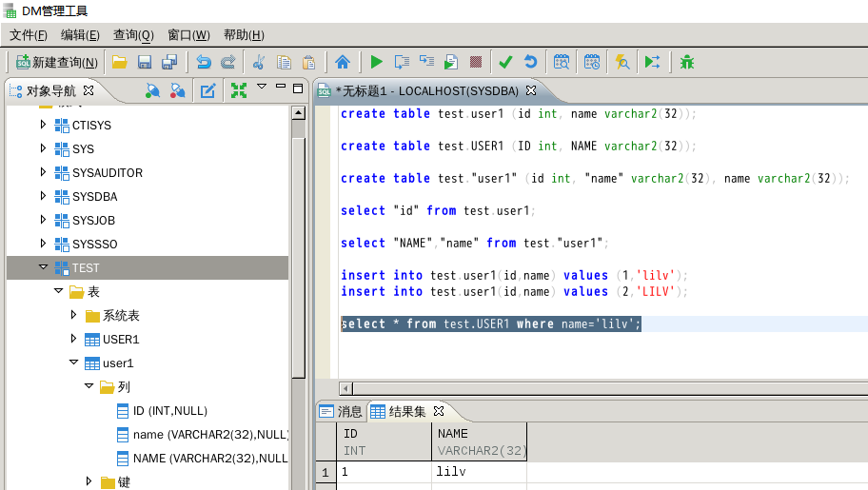This screenshot has height=490, width=868.
Task: Redo the edit with the redo arrow
Action: [228, 62]
